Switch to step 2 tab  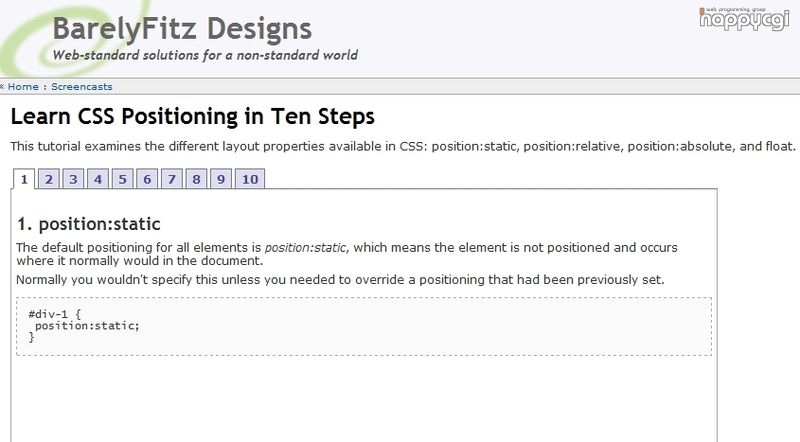[x=49, y=179]
